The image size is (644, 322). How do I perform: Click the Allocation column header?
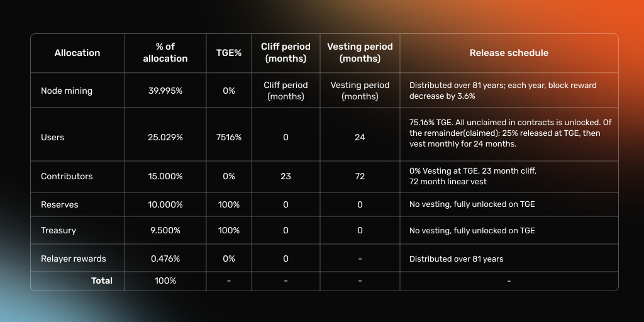point(77,53)
